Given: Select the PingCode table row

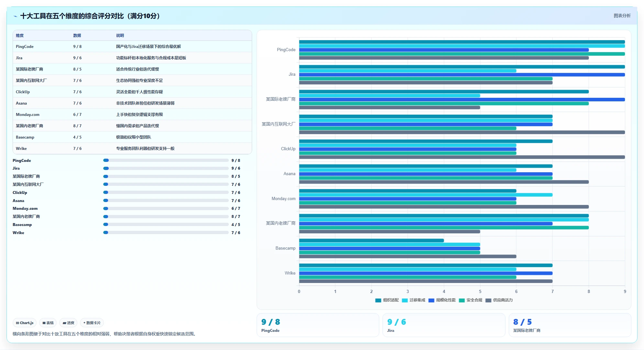Looking at the screenshot, I should point(132,47).
